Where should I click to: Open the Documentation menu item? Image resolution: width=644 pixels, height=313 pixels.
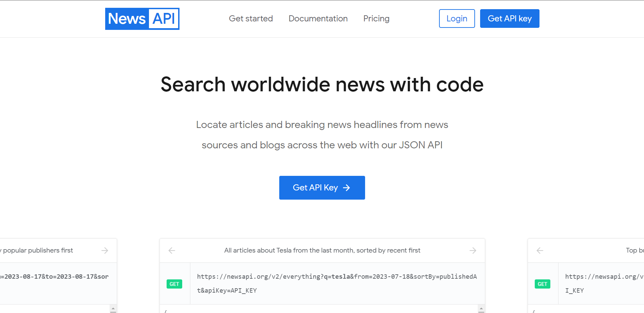click(x=318, y=19)
